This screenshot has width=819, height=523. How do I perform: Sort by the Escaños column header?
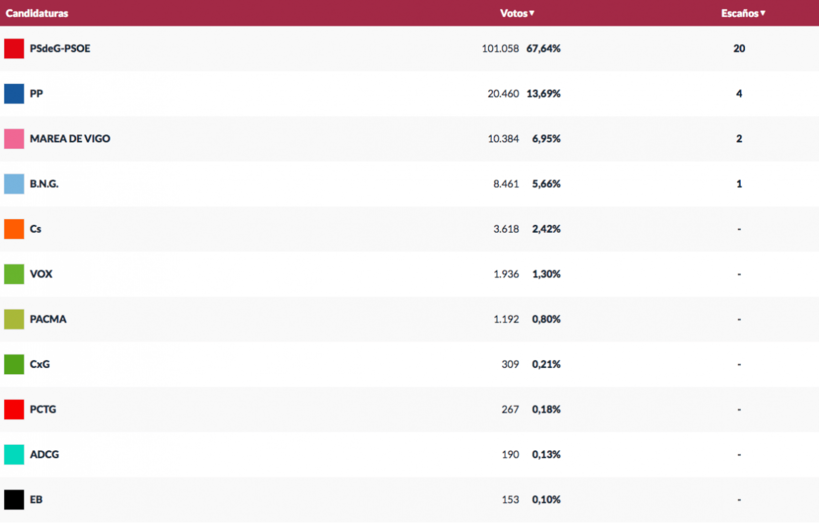click(x=743, y=13)
